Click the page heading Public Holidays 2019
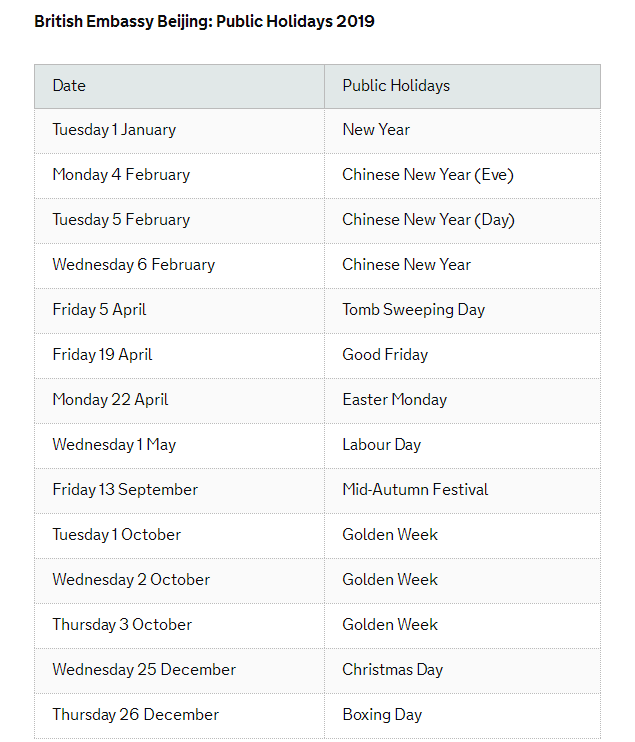The height and width of the screenshot is (742, 635). (x=204, y=21)
